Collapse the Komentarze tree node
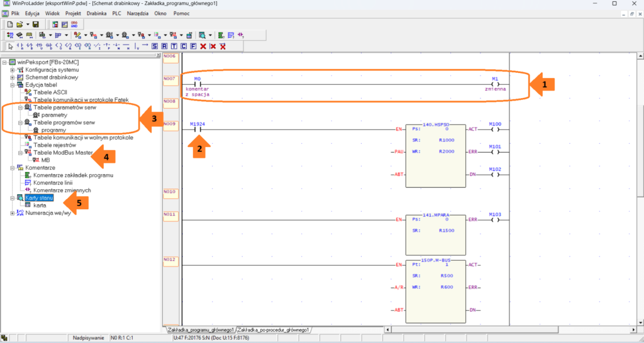Image resolution: width=644 pixels, height=343 pixels. (13, 168)
